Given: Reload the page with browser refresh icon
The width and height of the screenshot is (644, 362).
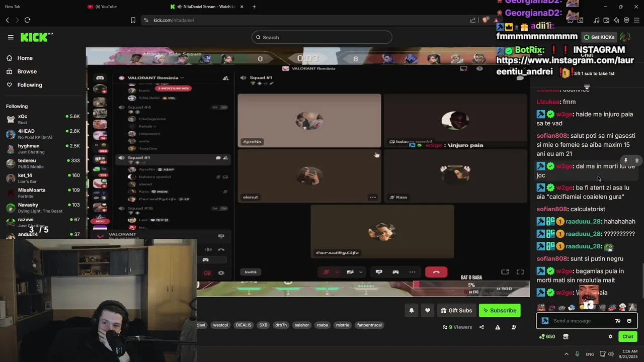Looking at the screenshot, I should [x=27, y=20].
